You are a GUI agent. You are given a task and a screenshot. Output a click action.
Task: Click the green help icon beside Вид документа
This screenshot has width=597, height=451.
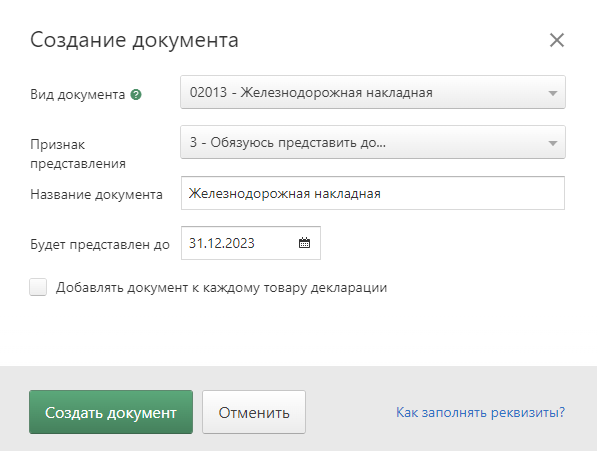[x=136, y=94]
